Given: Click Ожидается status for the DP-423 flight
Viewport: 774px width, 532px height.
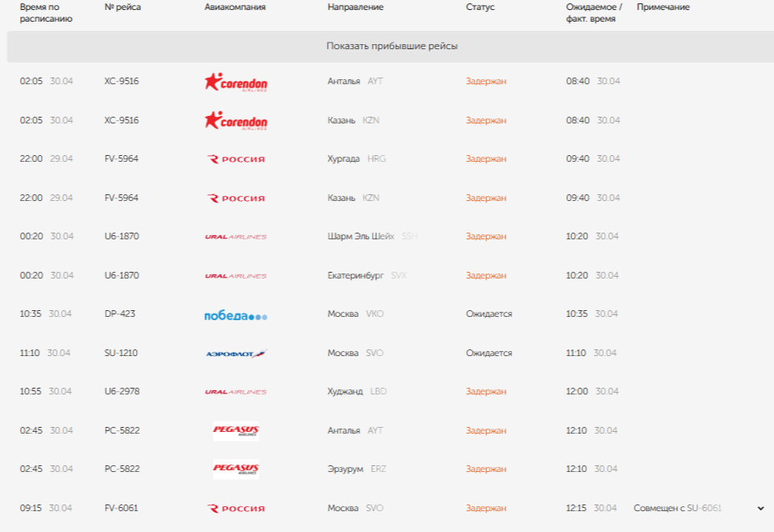Looking at the screenshot, I should 489,314.
